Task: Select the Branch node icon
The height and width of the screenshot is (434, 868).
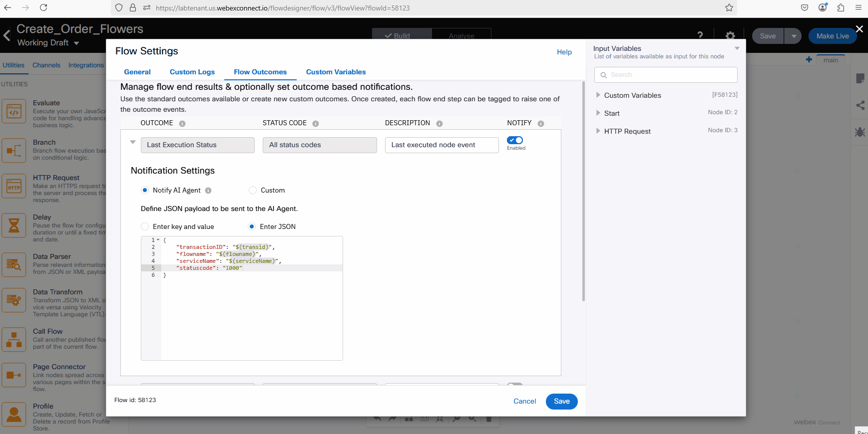Action: point(14,151)
